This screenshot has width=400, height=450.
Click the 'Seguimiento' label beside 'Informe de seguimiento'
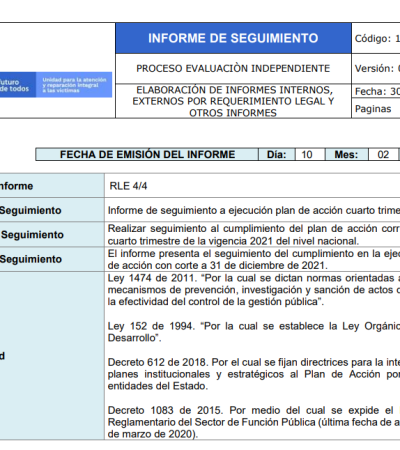pyautogui.click(x=31, y=211)
